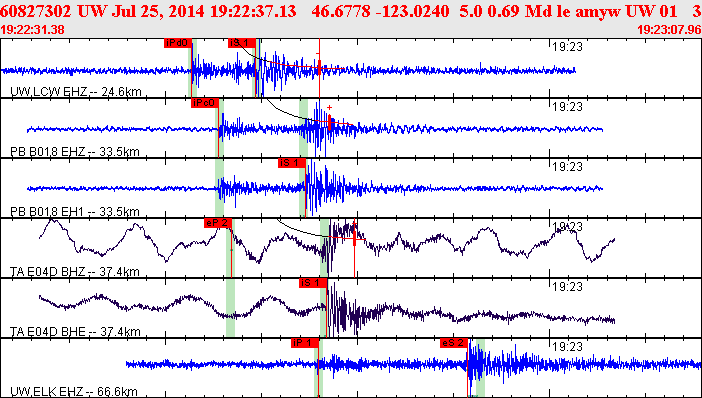702x398 pixels.
Task: Click the UW.LCW EHZ 24.6km station label
Action: 76,92
